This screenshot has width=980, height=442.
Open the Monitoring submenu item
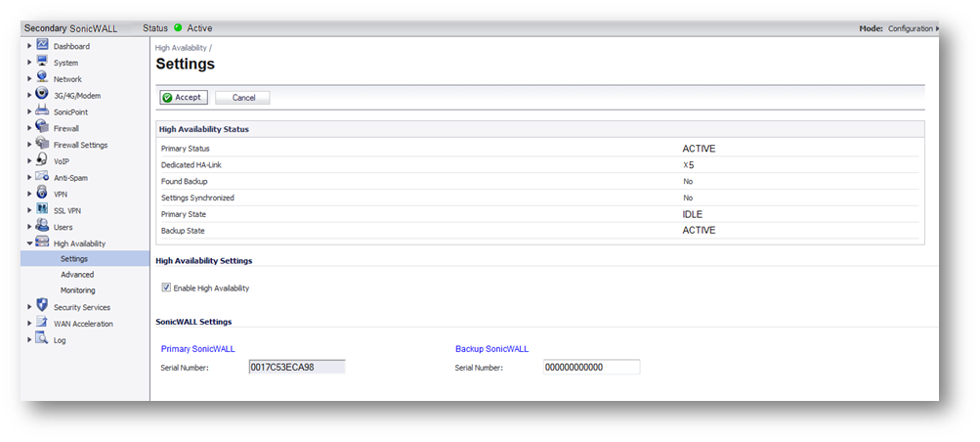pos(78,290)
